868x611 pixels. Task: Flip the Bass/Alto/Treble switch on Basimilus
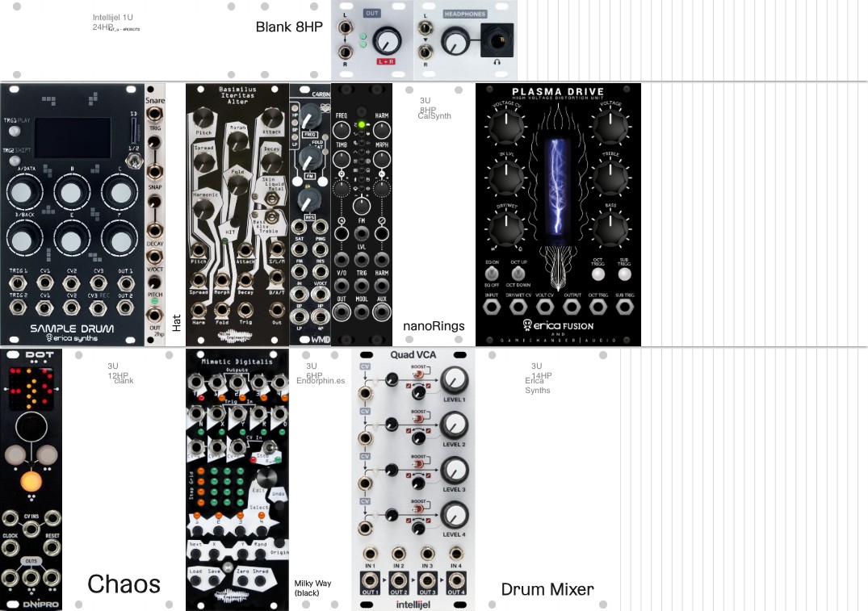point(270,217)
